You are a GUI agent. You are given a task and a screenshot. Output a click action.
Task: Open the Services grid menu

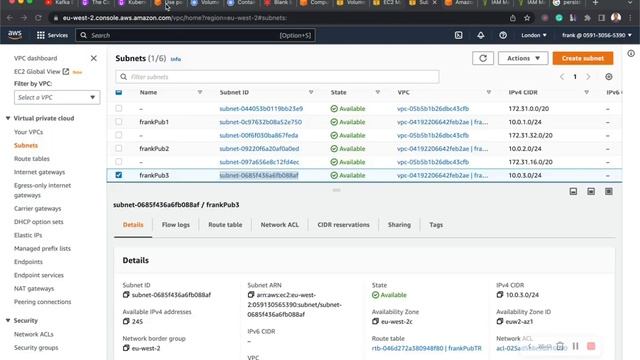click(52, 36)
